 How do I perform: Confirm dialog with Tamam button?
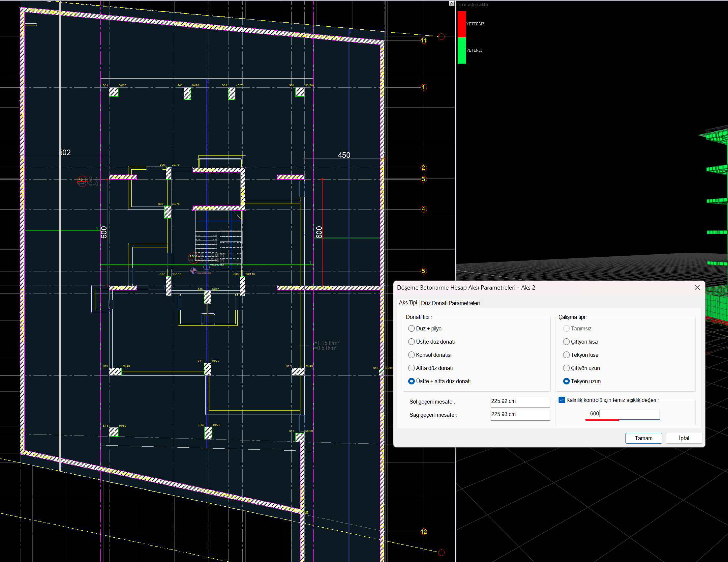[x=643, y=438]
